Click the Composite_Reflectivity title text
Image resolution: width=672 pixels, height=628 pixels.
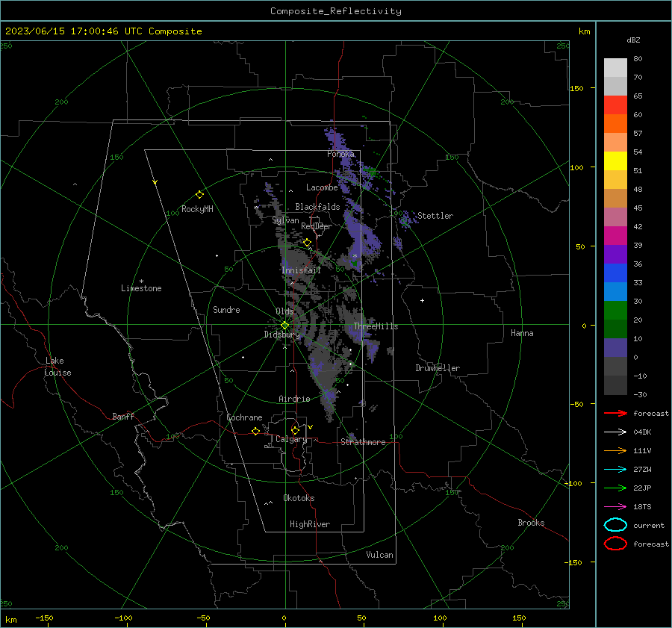click(x=336, y=11)
